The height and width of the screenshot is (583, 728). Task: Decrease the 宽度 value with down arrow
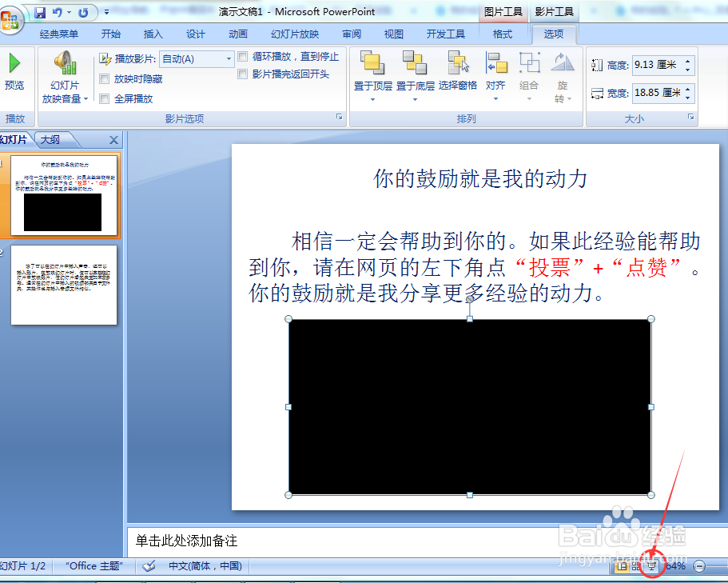(x=687, y=98)
